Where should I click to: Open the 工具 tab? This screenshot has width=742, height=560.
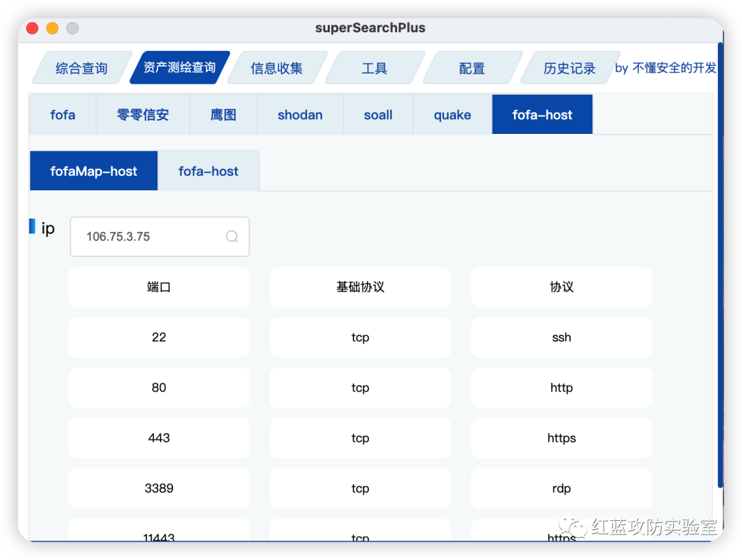(x=374, y=68)
